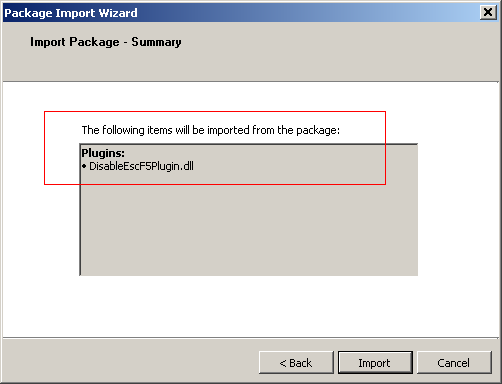Click the 'following items will be imported' text
Image resolution: width=502 pixels, height=384 pixels.
211,130
